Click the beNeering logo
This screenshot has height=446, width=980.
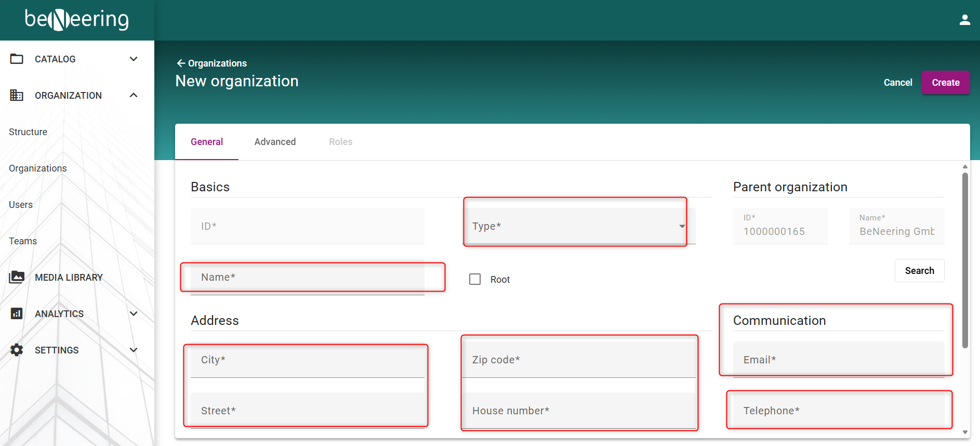pos(77,20)
